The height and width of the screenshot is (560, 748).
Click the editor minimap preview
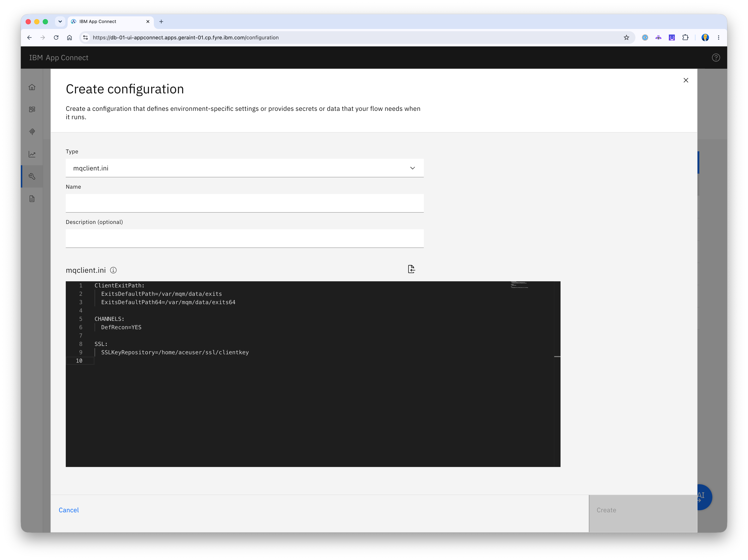tap(519, 285)
